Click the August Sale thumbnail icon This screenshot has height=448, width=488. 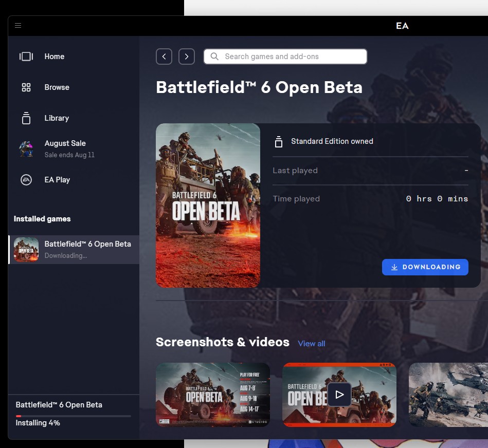point(26,149)
